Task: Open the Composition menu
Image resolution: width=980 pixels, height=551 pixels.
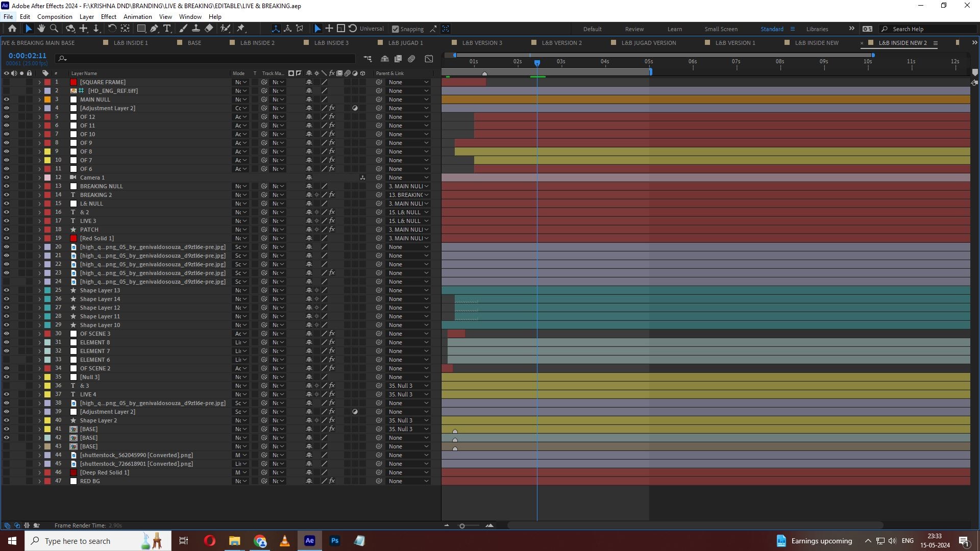Action: point(55,16)
